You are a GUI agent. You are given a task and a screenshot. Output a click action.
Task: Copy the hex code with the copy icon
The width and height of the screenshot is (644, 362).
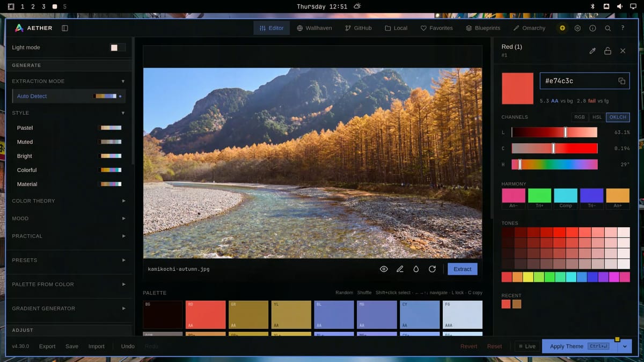tap(621, 81)
